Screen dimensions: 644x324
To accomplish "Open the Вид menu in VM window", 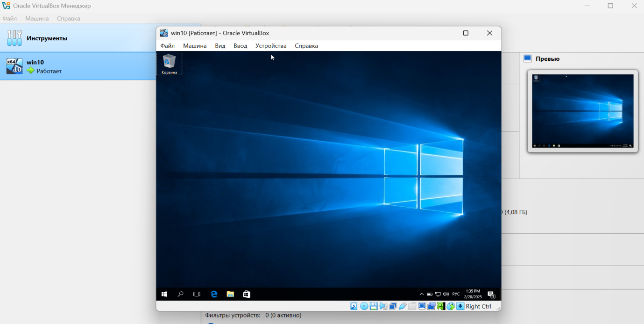I will click(x=220, y=46).
